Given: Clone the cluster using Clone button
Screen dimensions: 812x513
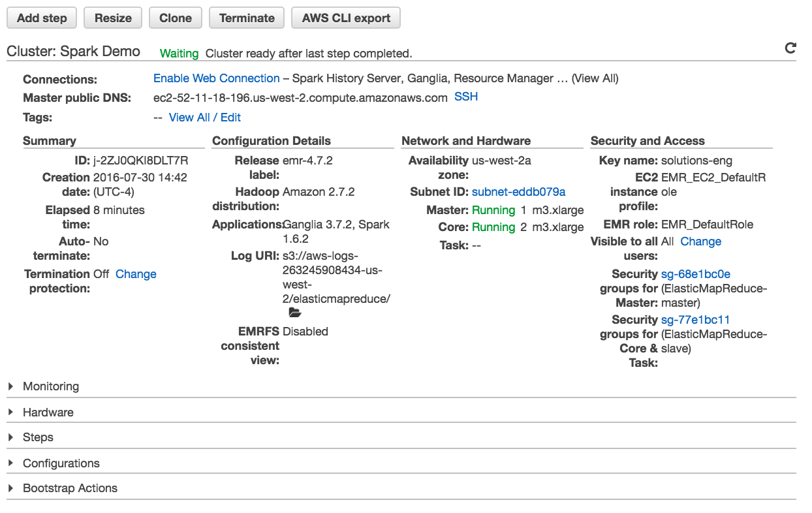Looking at the screenshot, I should pos(176,18).
